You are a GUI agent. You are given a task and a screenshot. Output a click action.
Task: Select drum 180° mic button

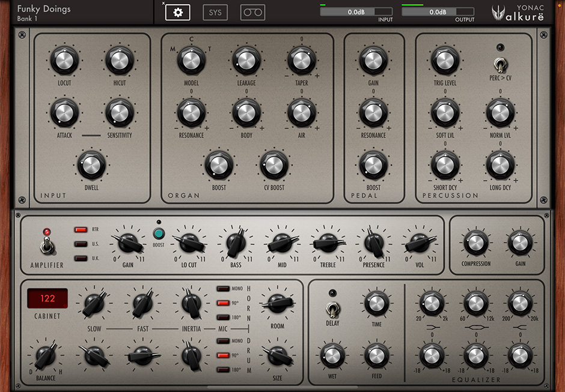(x=224, y=369)
